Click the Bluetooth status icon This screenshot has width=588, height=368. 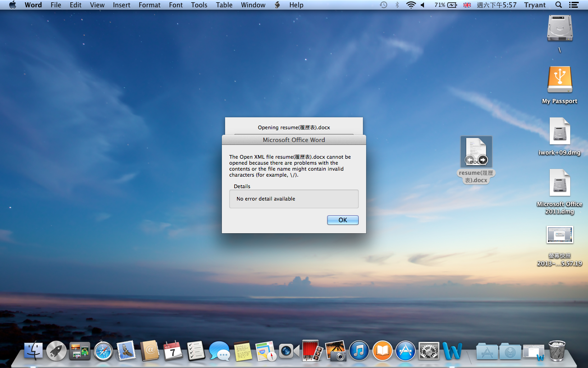397,5
